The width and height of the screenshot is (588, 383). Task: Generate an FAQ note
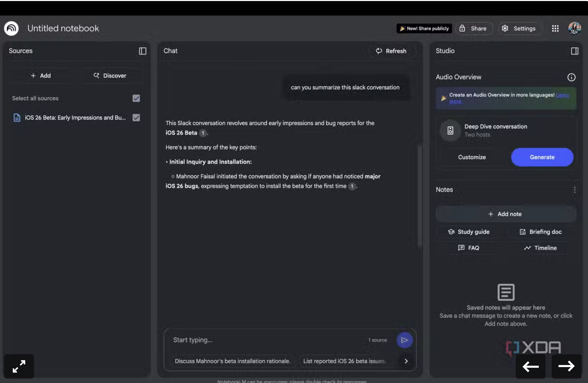point(469,248)
